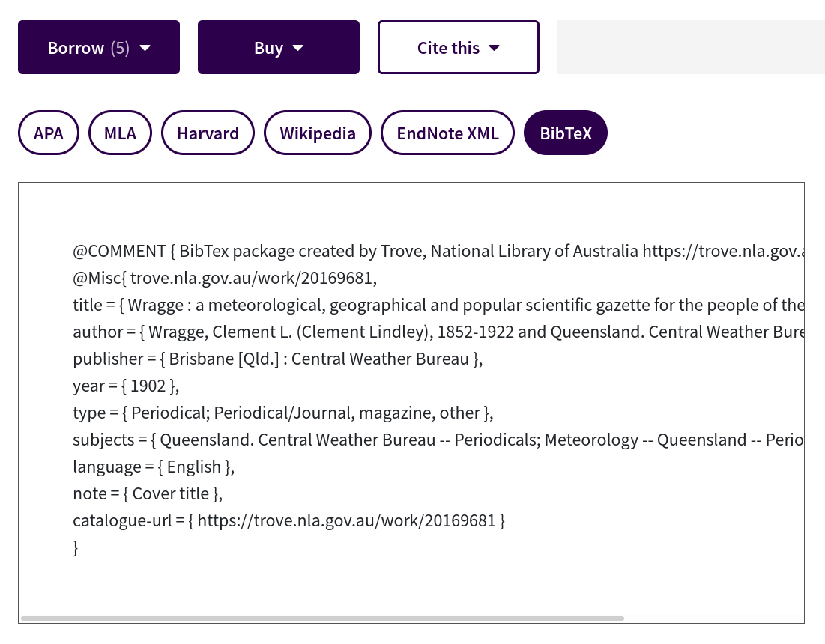Switch to MLA citation format
825x644 pixels.
coord(120,133)
